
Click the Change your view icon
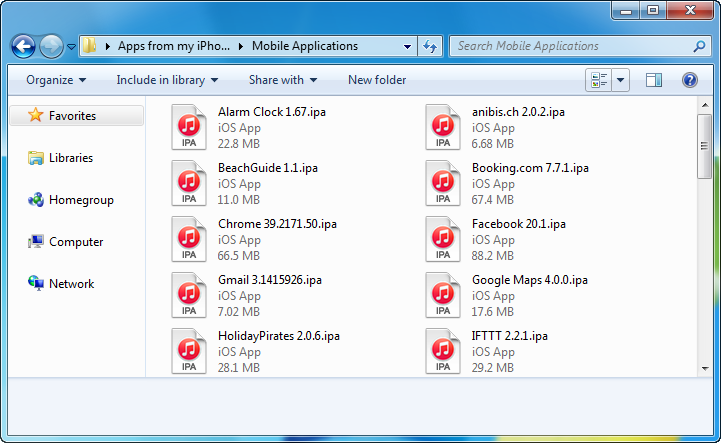[599, 80]
